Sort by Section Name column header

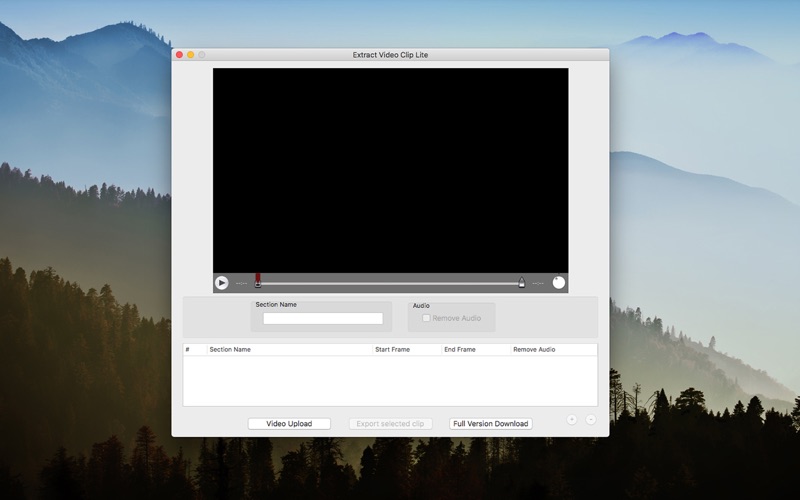point(289,350)
